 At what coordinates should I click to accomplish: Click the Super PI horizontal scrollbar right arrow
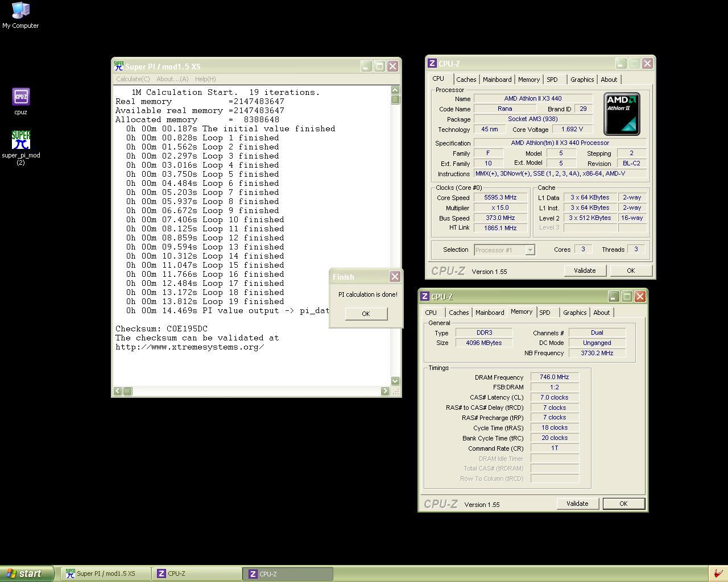tap(385, 391)
